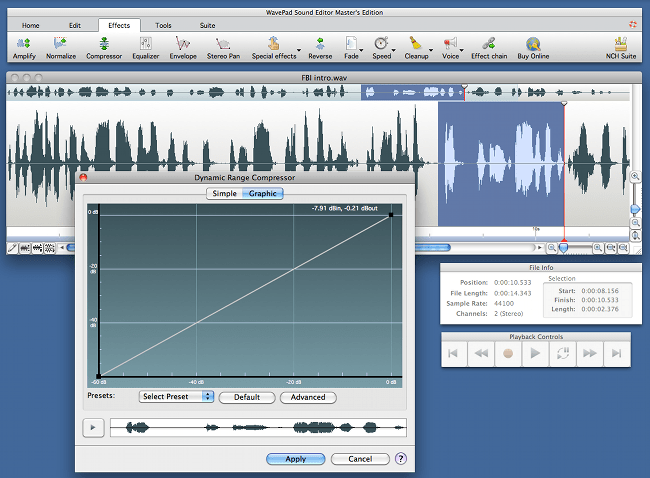
Task: Click the help question mark button
Action: 400,459
